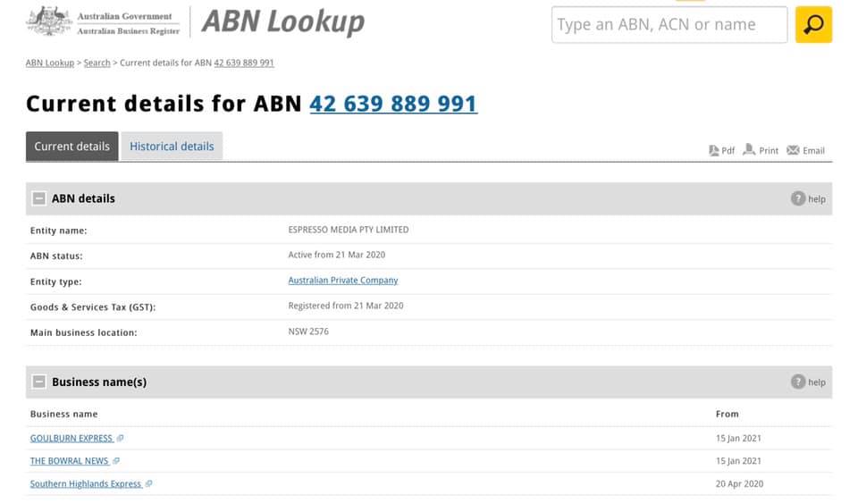This screenshot has height=504, width=858.
Task: Click Email label
Action: point(813,150)
